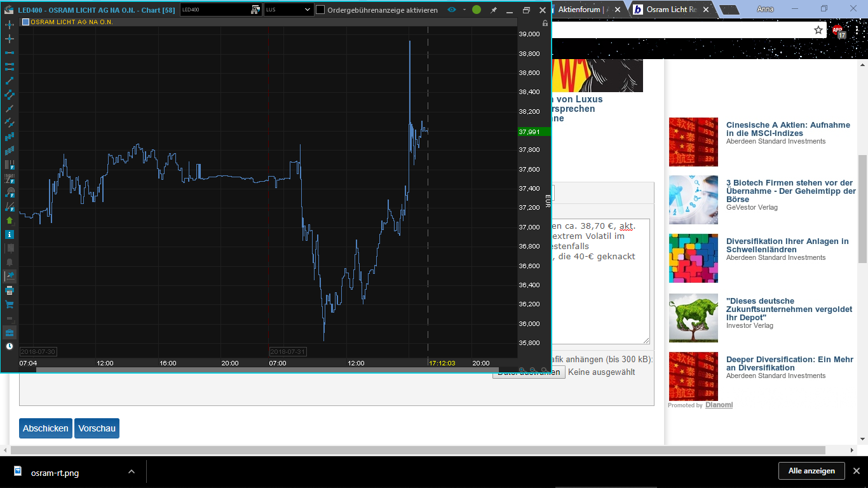Click the chart's horizontal time scrollbar

point(267,370)
